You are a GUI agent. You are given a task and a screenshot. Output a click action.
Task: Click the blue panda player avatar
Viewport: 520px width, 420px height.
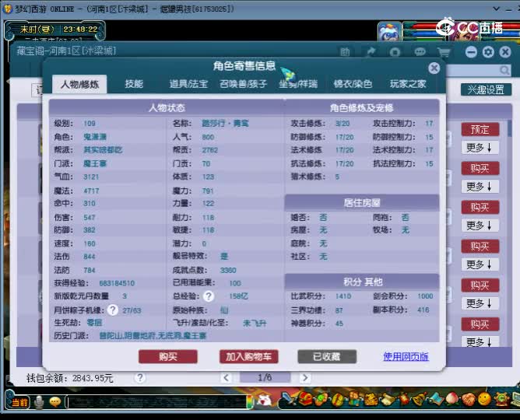tap(389, 31)
